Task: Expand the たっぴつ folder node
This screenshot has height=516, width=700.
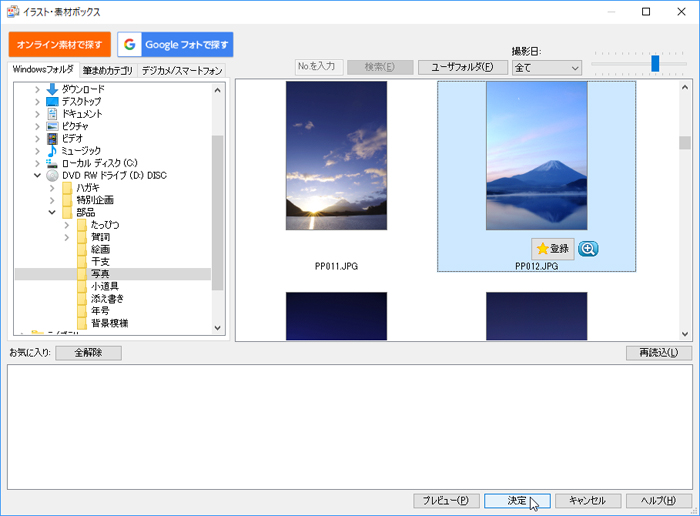Action: click(x=67, y=224)
